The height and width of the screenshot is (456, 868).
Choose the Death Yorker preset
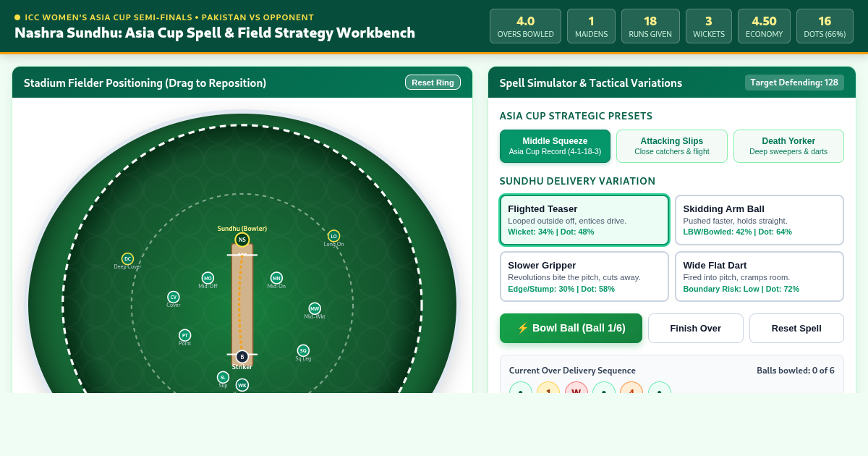tap(788, 146)
